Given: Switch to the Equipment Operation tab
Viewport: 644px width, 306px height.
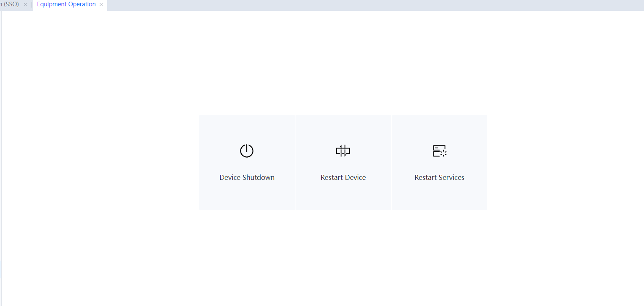Looking at the screenshot, I should click(66, 5).
